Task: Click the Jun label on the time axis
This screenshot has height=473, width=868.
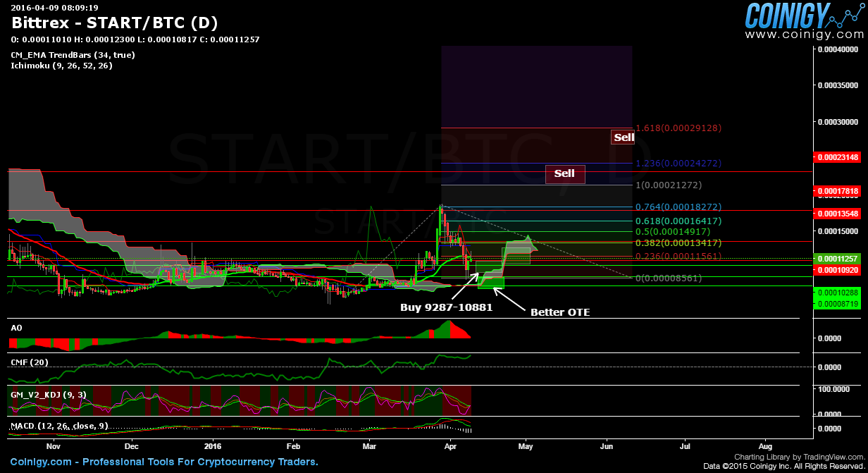Action: coord(607,446)
